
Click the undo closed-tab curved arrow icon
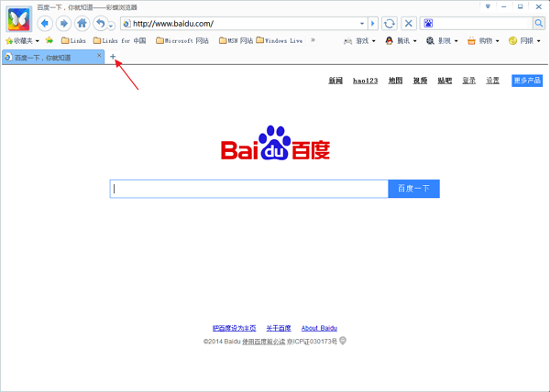click(x=100, y=24)
